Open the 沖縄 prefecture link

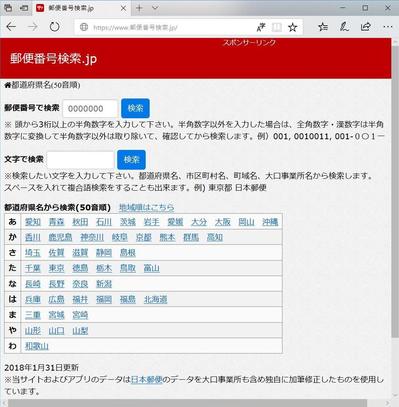point(270,222)
